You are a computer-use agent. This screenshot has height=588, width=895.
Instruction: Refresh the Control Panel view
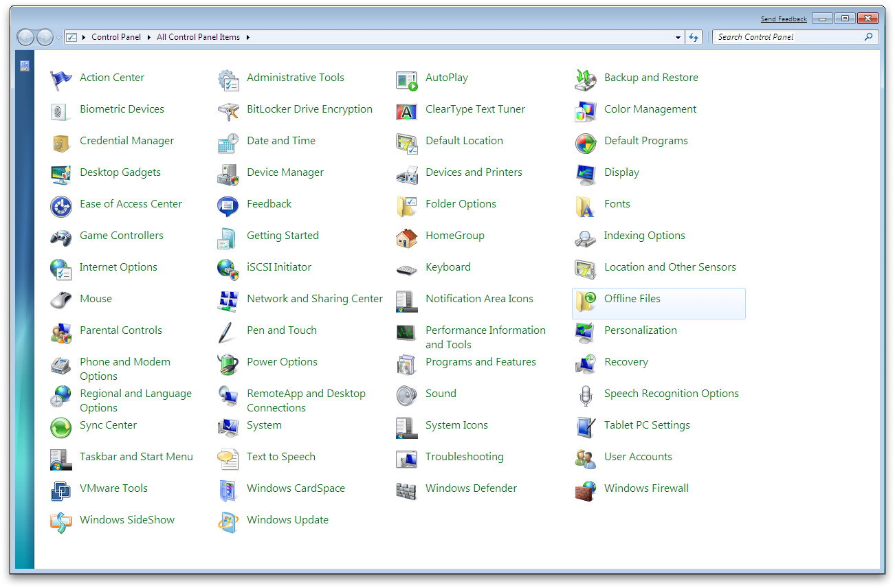click(x=694, y=37)
